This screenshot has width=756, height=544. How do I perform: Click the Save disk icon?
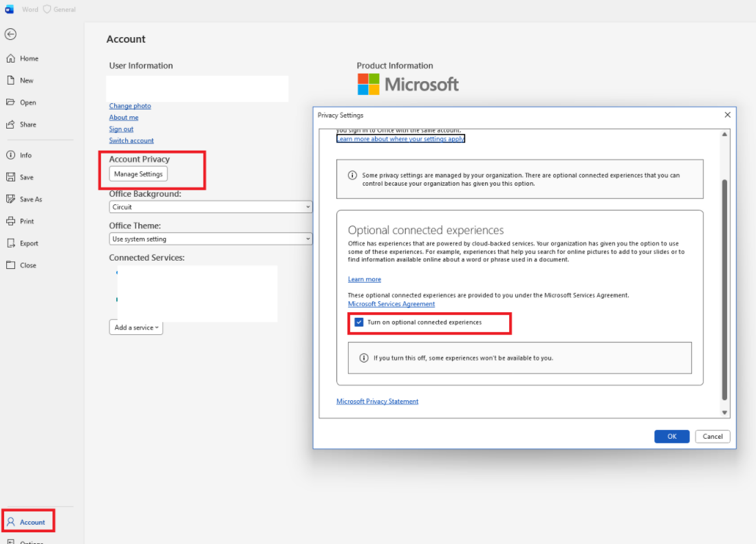[10, 177]
